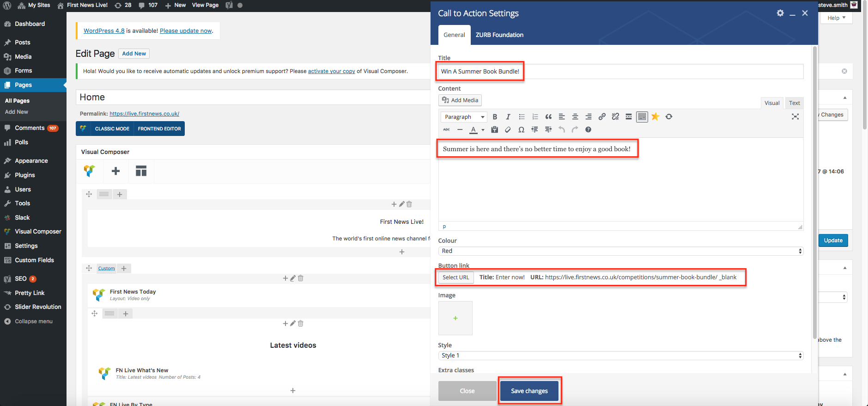Click Visual Composer add element plus icon
Viewport: 868px width, 406px height.
point(115,171)
